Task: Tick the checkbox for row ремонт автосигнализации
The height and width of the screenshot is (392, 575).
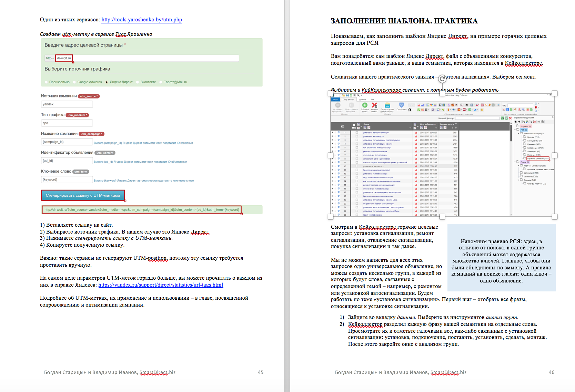Action: coord(357,151)
